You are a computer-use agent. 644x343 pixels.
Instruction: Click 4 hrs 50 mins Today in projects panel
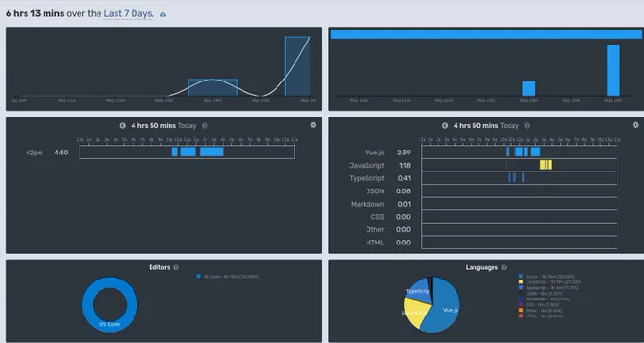pos(164,126)
